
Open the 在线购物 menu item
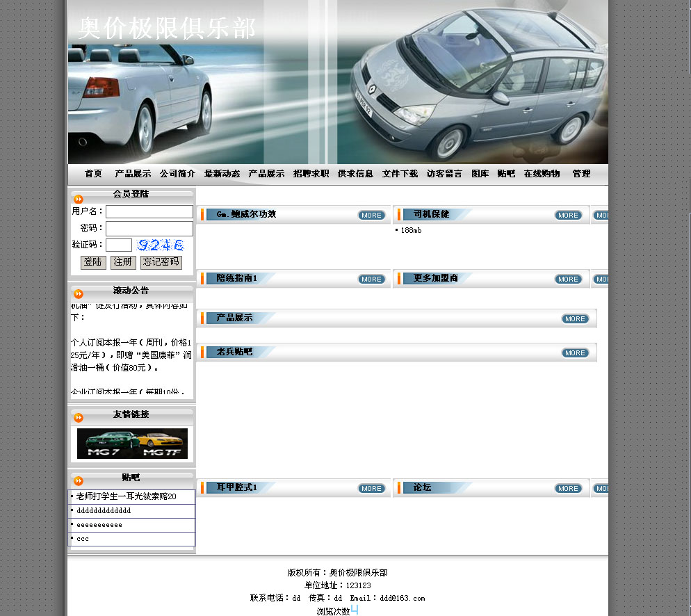pos(542,174)
